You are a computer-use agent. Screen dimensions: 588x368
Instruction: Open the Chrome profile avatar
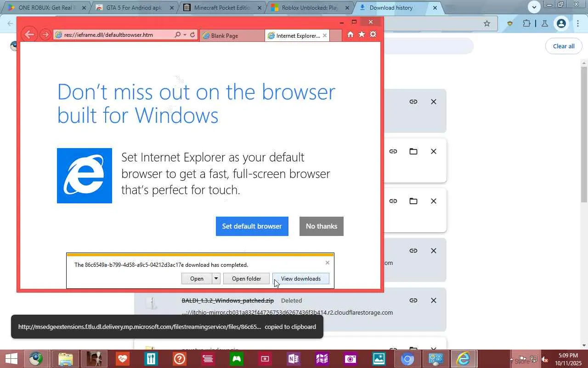(561, 23)
